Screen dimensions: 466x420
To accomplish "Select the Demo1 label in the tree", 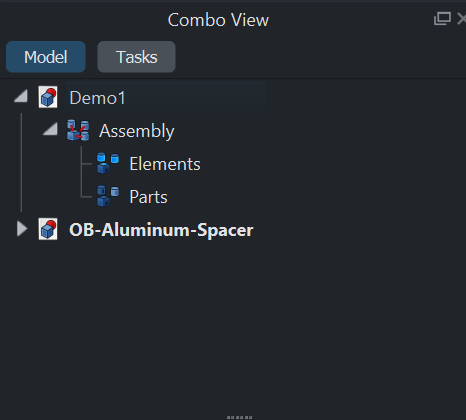I will click(x=97, y=98).
